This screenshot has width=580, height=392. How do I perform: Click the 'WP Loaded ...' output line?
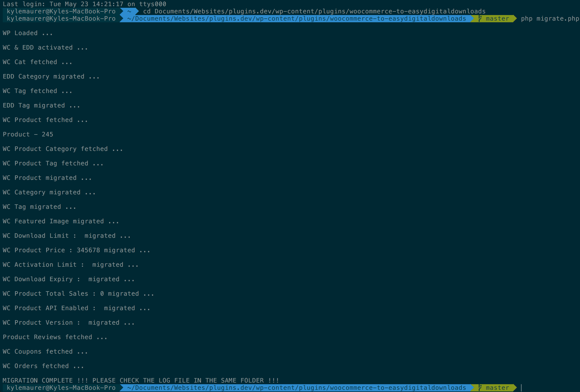click(x=28, y=33)
